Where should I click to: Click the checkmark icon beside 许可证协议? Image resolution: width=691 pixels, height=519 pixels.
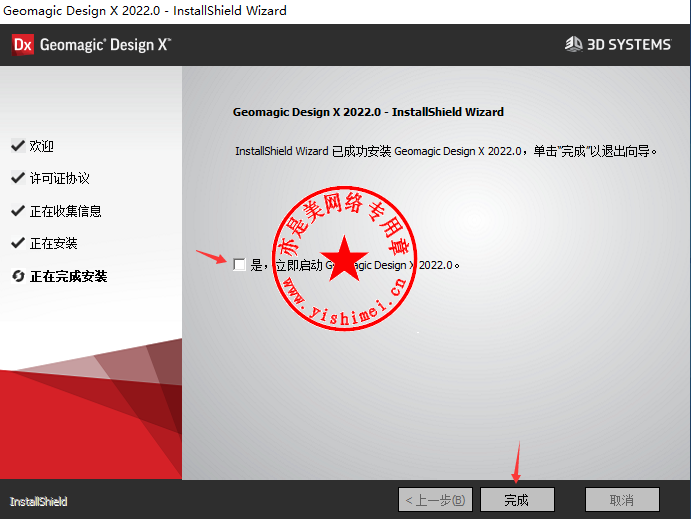(18, 178)
